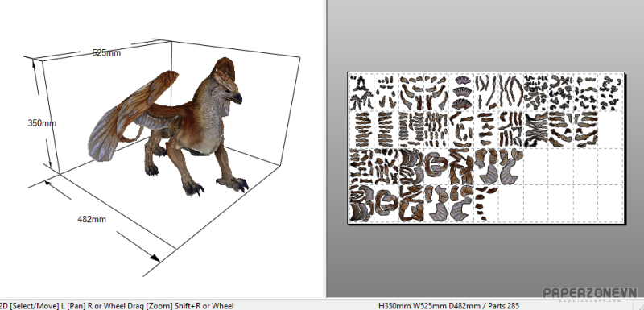Click the pattern page with three fan-shaped parts
The height and width of the screenshot is (310, 644).
(462, 92)
